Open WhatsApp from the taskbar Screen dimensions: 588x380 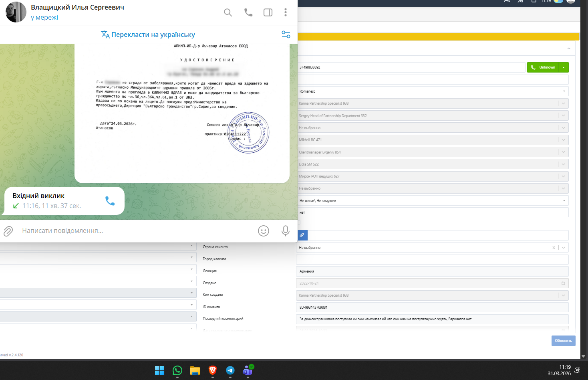[177, 370]
